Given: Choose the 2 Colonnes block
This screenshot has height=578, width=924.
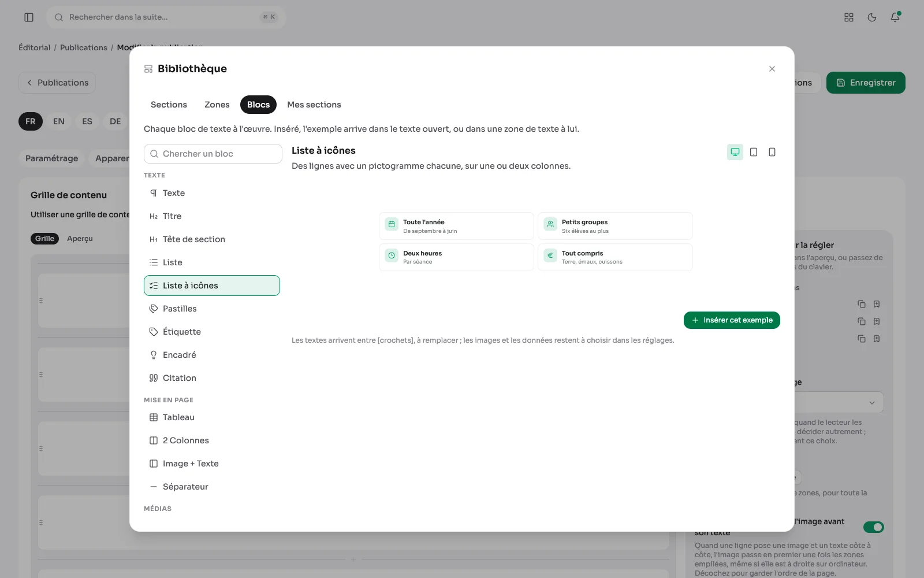Looking at the screenshot, I should pos(212,440).
